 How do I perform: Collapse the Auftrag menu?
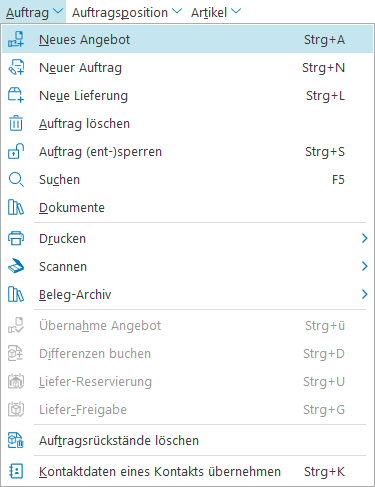click(x=34, y=12)
